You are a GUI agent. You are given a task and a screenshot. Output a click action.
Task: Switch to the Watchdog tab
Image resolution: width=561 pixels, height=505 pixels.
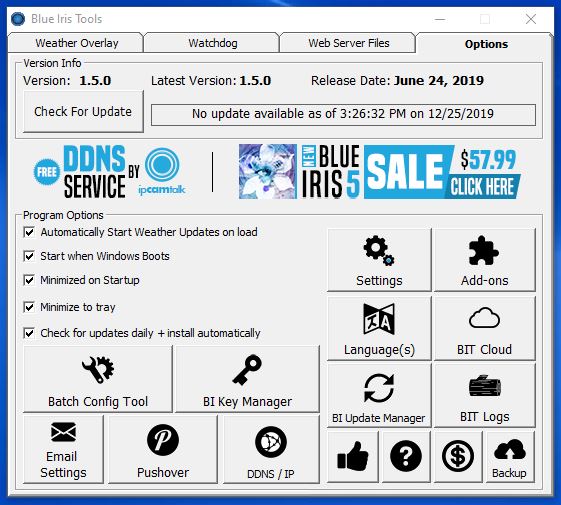213,43
